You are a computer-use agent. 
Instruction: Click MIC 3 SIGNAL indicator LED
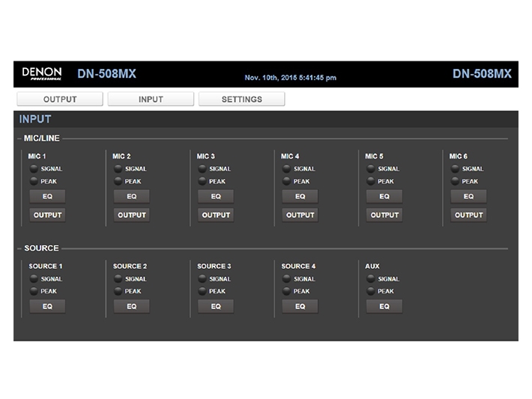tap(202, 168)
